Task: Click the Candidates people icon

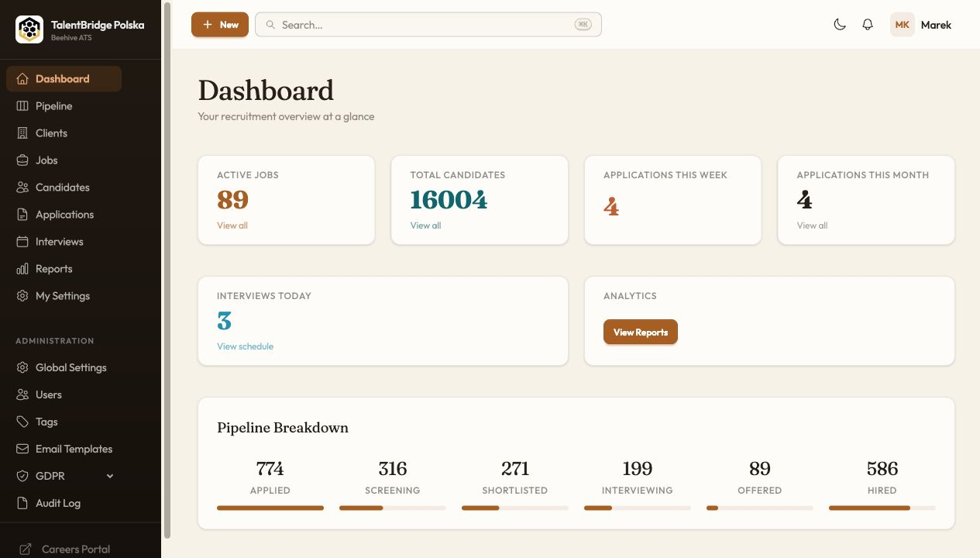Action: [x=22, y=188]
